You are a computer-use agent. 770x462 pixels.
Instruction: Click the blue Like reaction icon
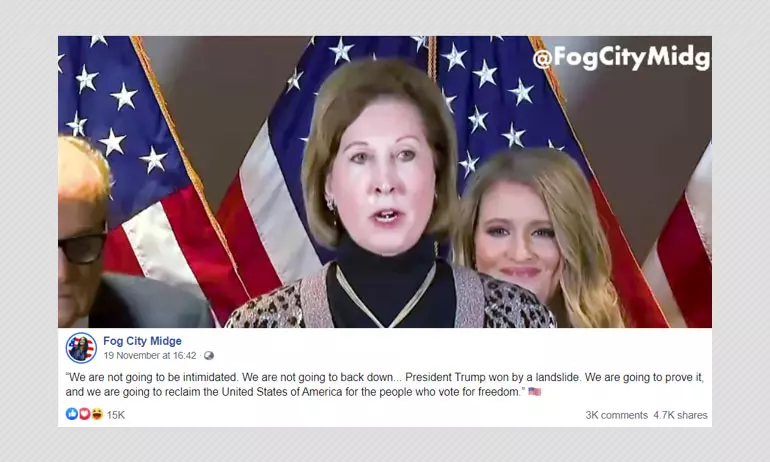[72, 414]
